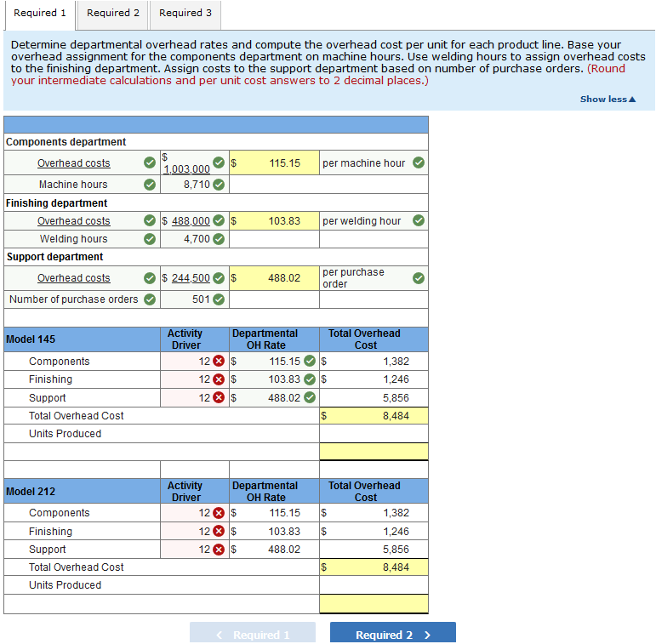Click green check on Model 145 Finishing rate

(309, 379)
